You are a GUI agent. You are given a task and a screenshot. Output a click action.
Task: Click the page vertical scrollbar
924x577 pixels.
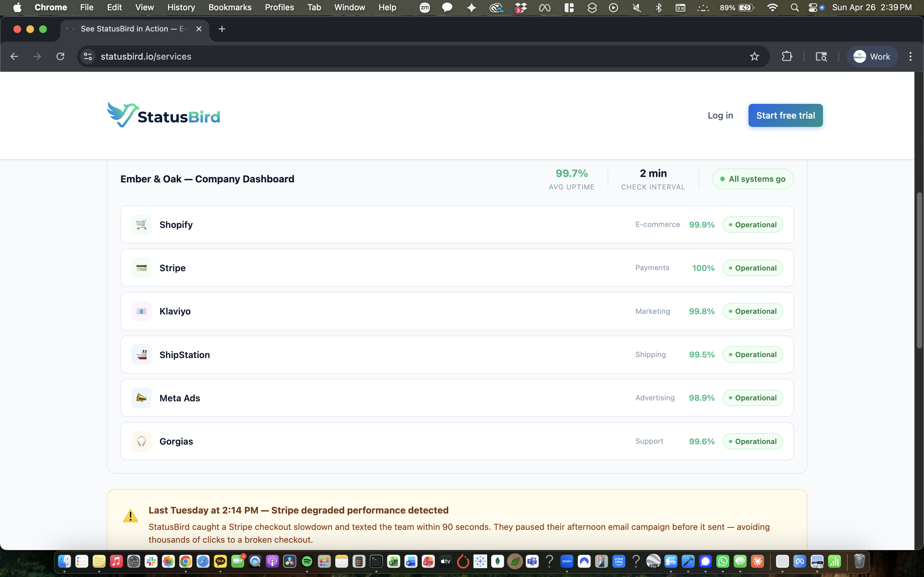[x=919, y=271]
